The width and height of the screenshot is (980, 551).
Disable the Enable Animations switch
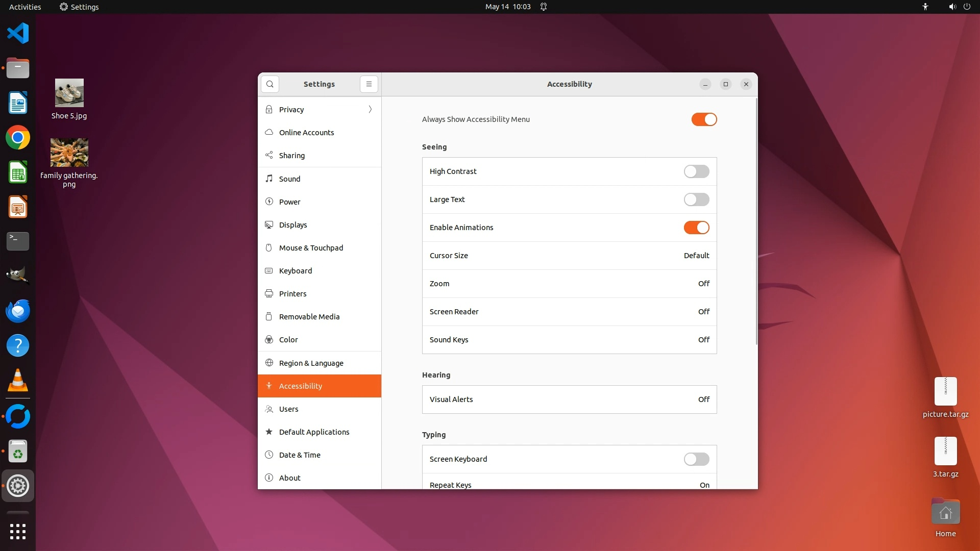(696, 228)
